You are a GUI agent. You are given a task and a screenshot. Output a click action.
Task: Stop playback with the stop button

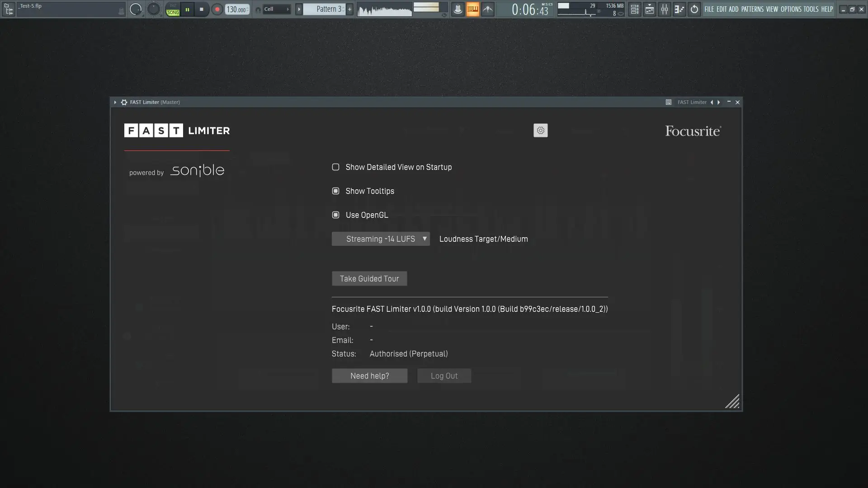(x=202, y=9)
